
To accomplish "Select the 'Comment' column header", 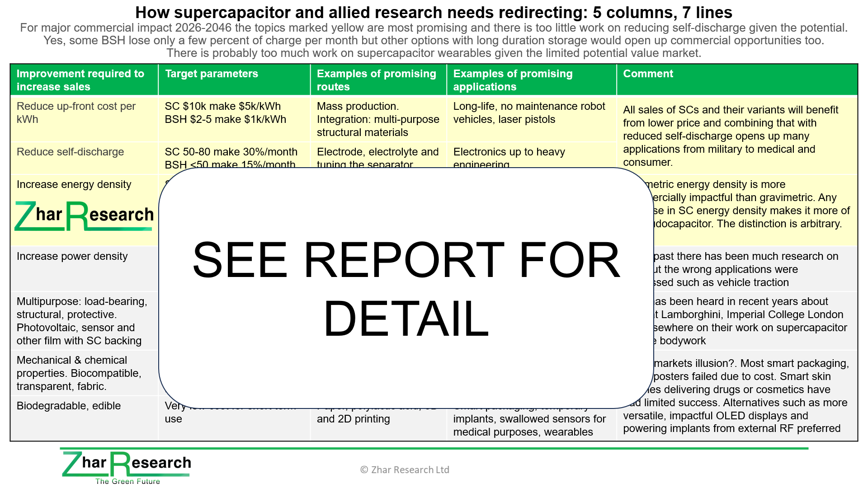I will tap(647, 74).
